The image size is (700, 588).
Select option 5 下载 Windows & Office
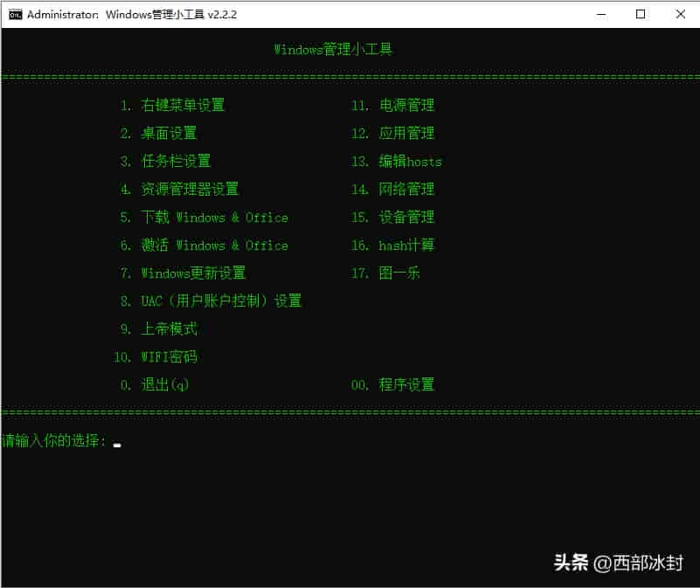204,218
